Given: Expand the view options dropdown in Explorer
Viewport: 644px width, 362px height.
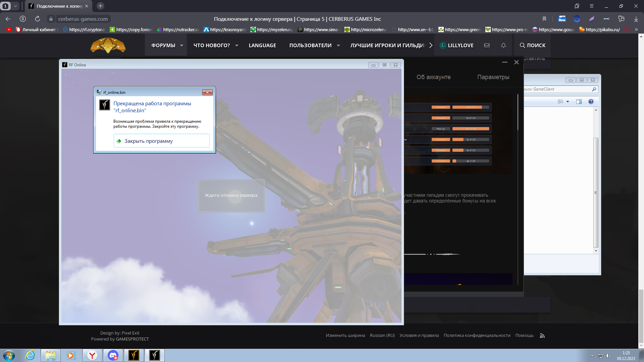Looking at the screenshot, I should coord(568,102).
